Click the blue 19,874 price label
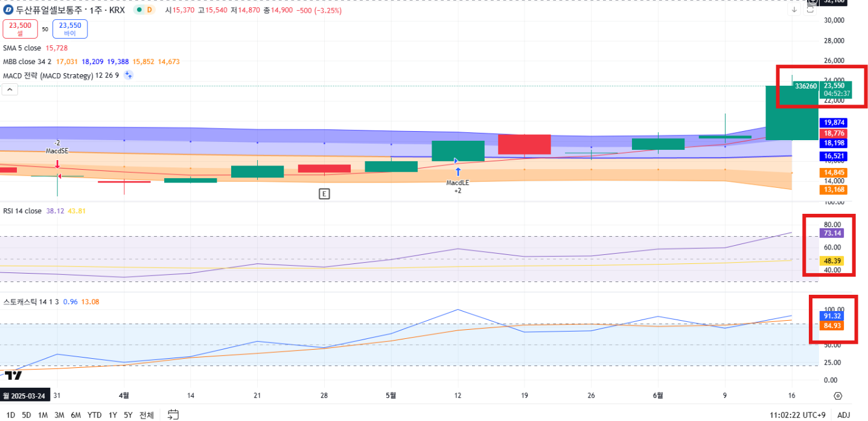 (x=834, y=123)
